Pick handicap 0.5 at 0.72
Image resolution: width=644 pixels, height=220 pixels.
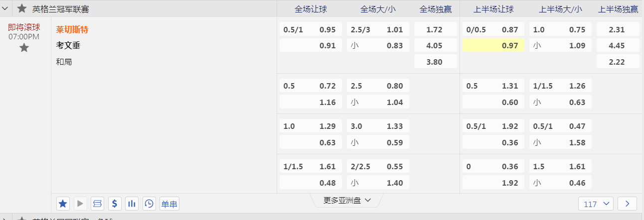pos(311,86)
